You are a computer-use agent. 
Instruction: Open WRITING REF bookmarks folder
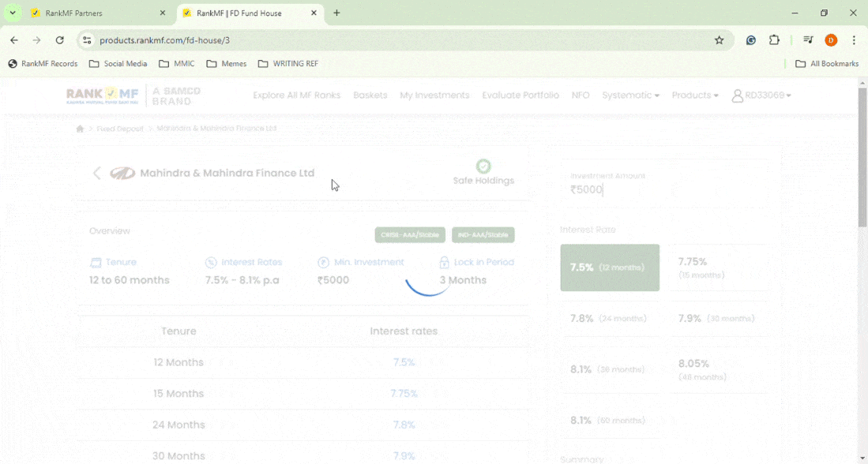coord(287,64)
